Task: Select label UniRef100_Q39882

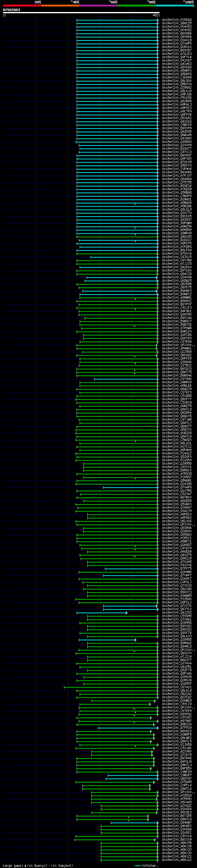Action: (176, 88)
